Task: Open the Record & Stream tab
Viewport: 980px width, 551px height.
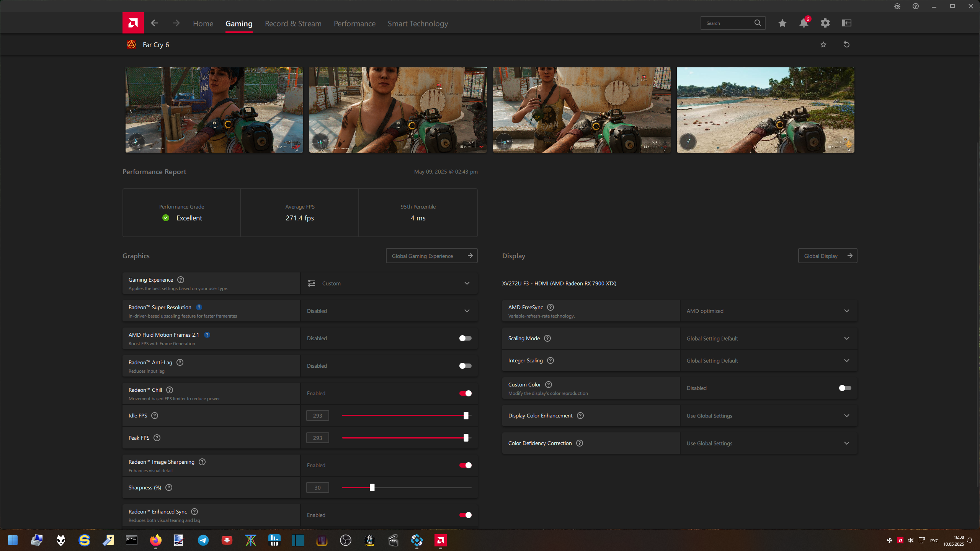Action: [x=293, y=24]
